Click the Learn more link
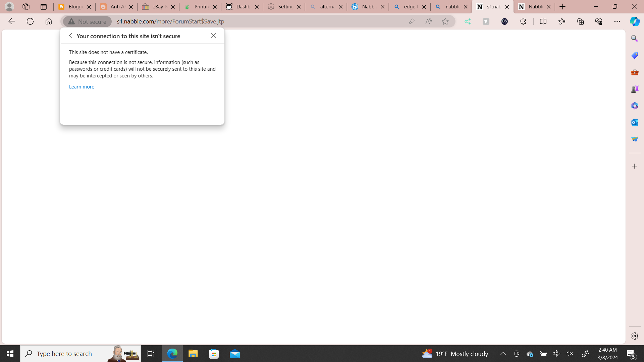 pos(82,87)
